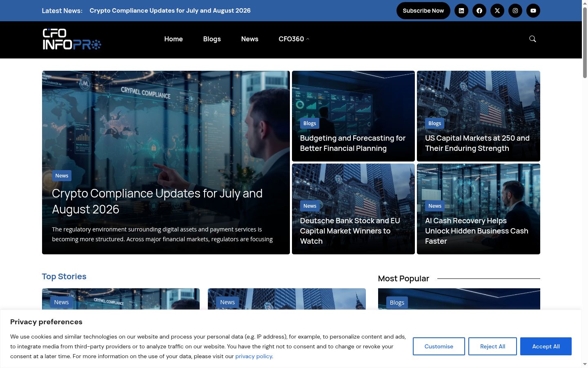Click the Blogs tag on Budgeting article
This screenshot has width=588, height=368.
click(x=310, y=123)
